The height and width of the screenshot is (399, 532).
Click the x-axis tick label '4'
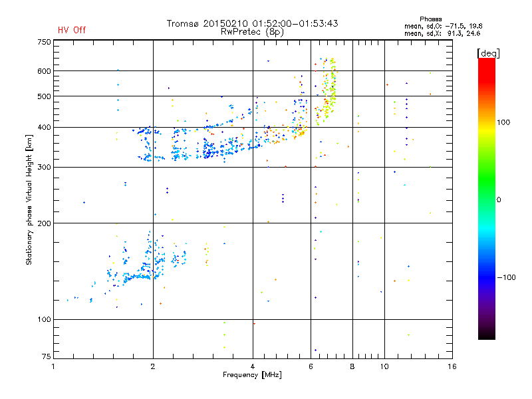[x=253, y=366]
